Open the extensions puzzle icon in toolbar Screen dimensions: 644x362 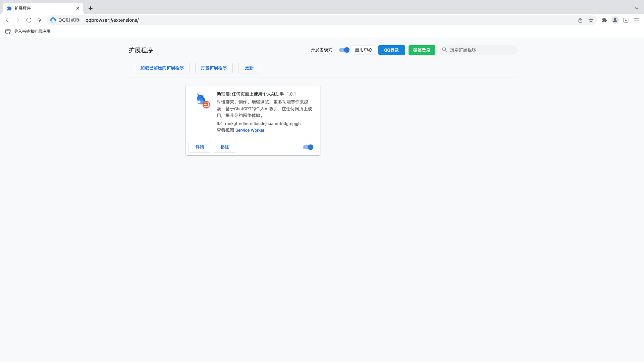pyautogui.click(x=604, y=20)
